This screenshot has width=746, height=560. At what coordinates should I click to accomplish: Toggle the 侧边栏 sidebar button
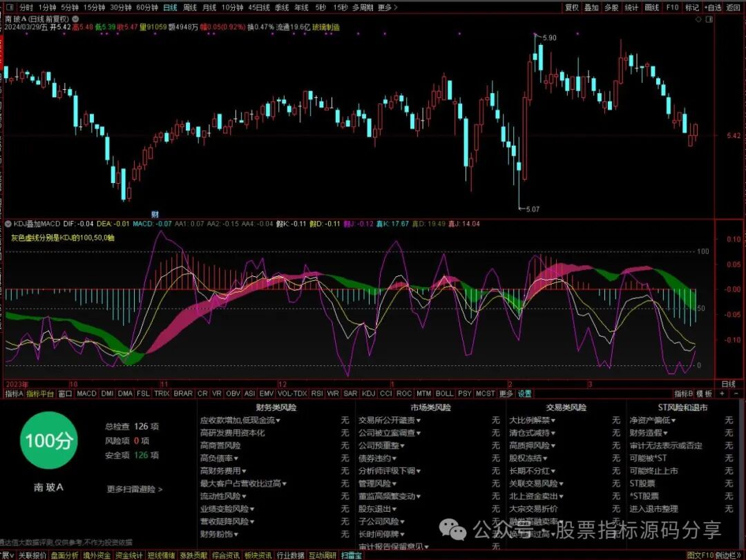(x=728, y=555)
